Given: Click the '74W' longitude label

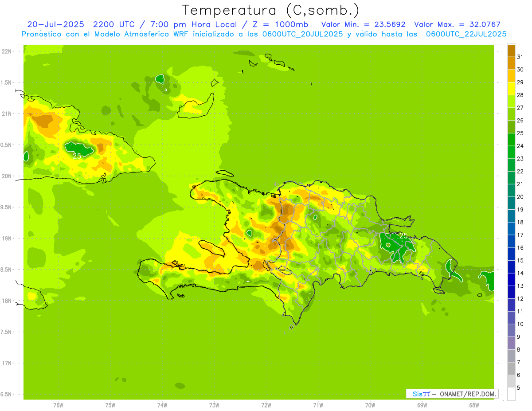Looking at the screenshot, I should tap(162, 405).
